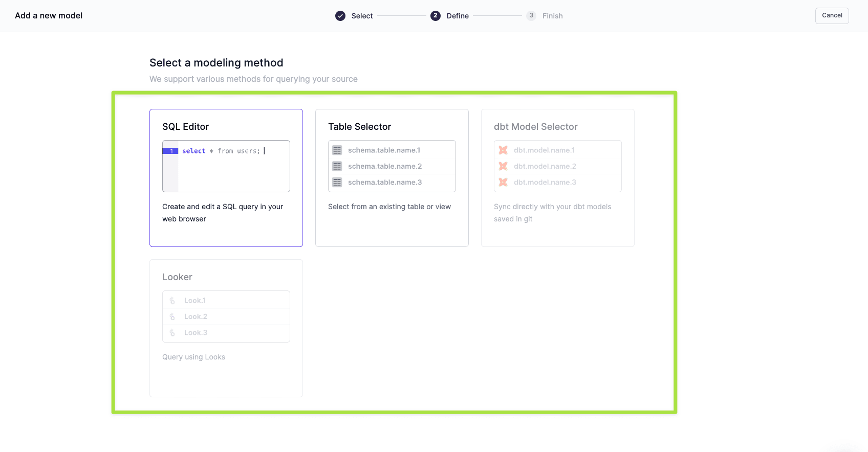
Task: Go to the Define step
Action: [457, 16]
